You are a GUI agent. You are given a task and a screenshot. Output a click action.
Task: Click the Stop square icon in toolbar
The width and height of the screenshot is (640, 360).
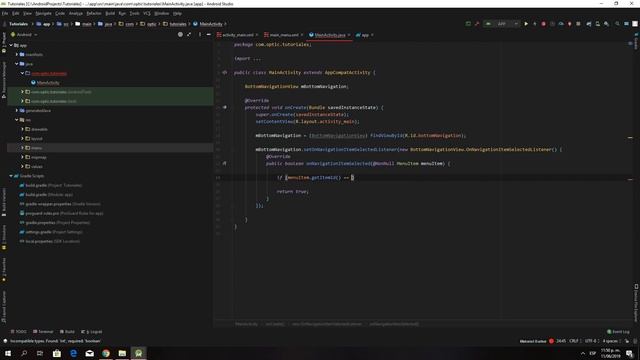(x=578, y=24)
